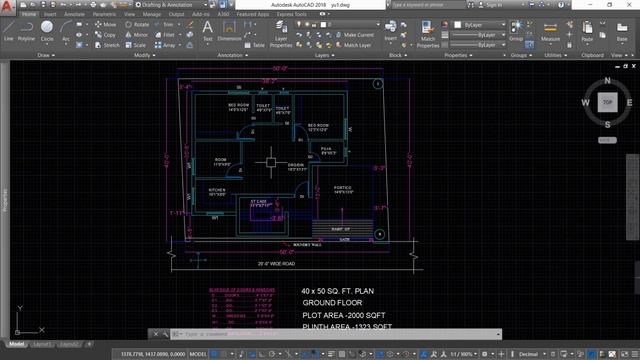The width and height of the screenshot is (640, 360).
Task: Click the TOP face of the ViewCube
Action: [x=607, y=102]
